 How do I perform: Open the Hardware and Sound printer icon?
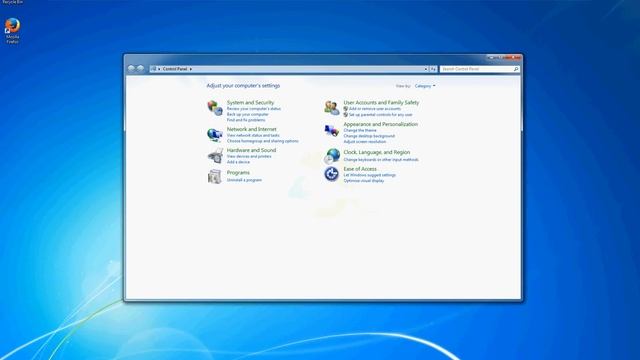pos(215,156)
